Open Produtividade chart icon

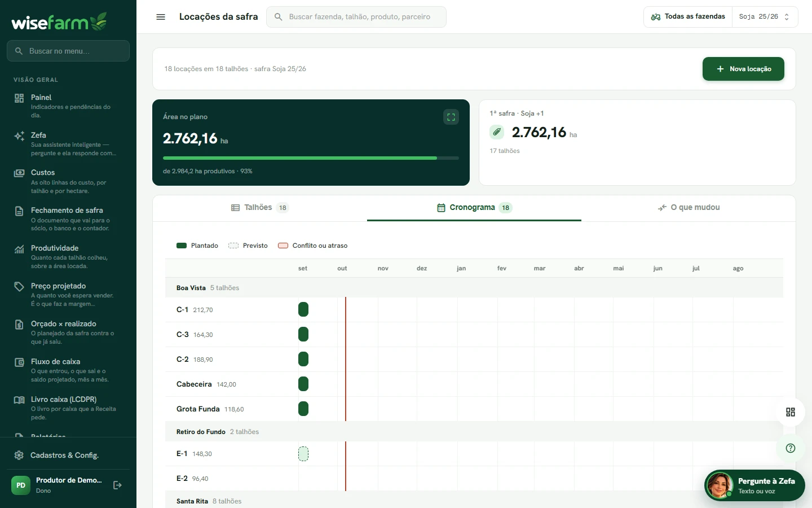(x=19, y=249)
